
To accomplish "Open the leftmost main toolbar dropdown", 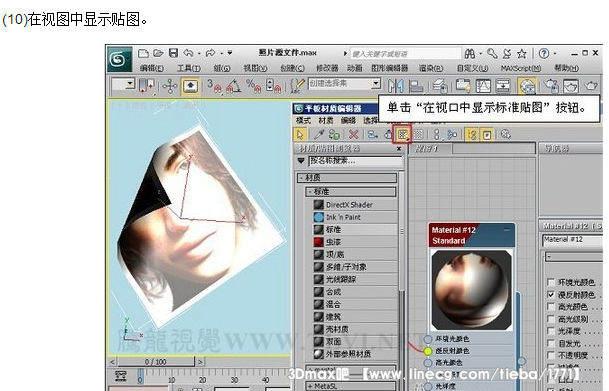I will coord(130,83).
